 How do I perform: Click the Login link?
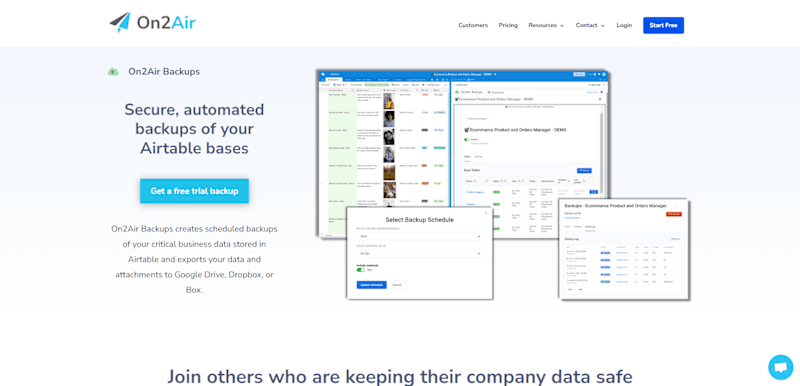624,25
